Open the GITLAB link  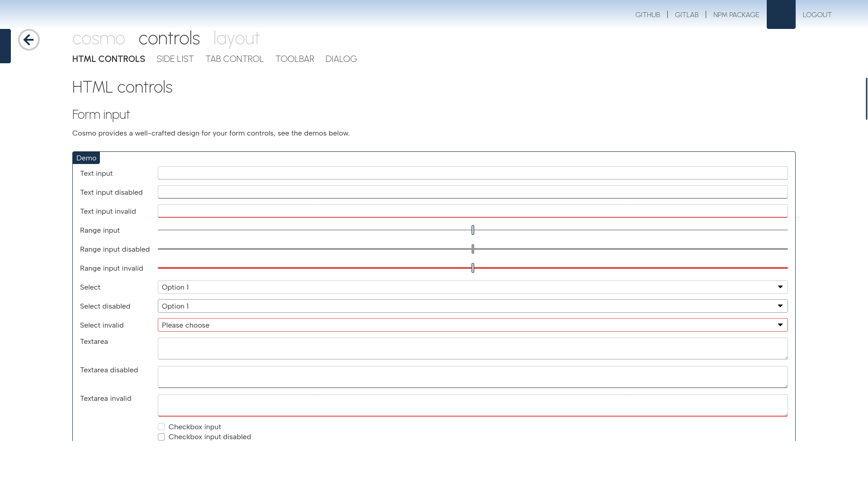pos(687,14)
